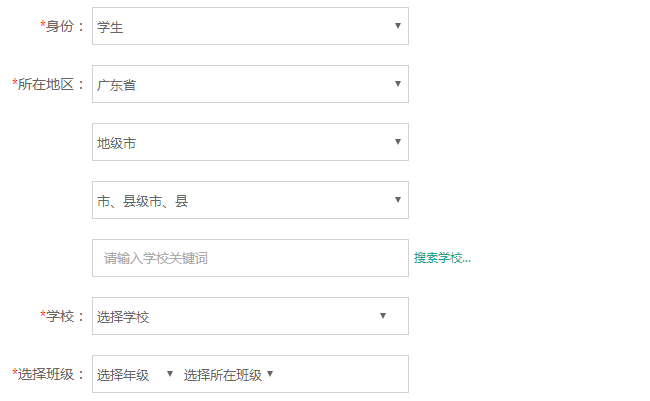Open the 选择年级 grade dropdown

coord(124,375)
